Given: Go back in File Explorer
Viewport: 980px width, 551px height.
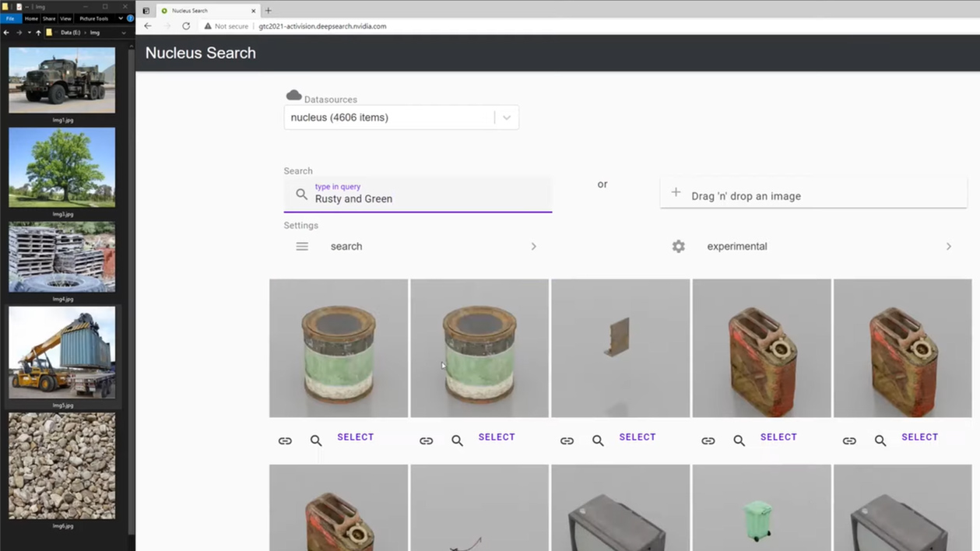Looking at the screenshot, I should (6, 33).
